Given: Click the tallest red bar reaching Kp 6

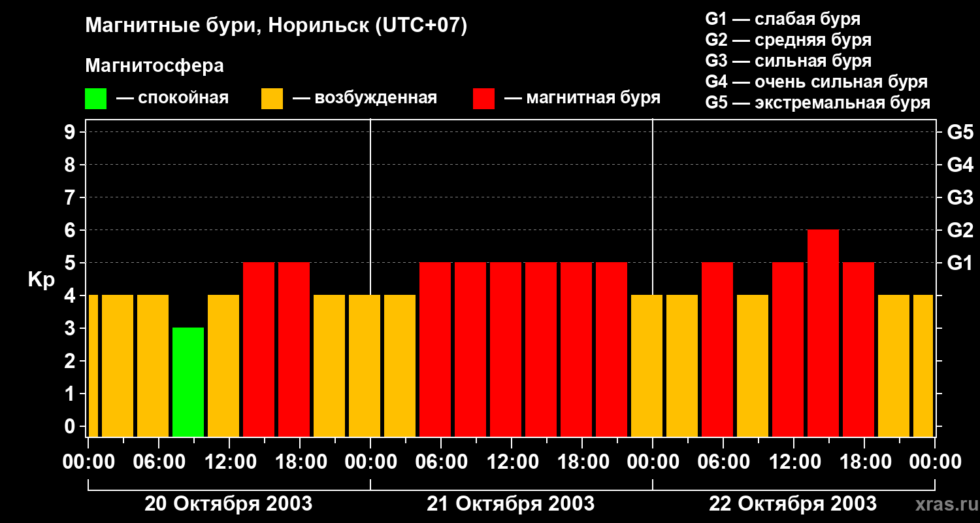Looking at the screenshot, I should click(823, 333).
